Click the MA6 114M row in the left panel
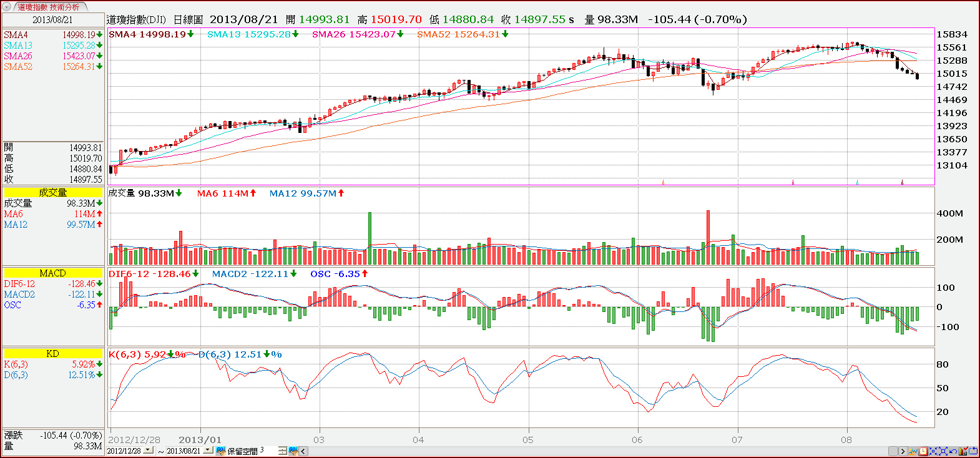Image resolution: width=980 pixels, height=458 pixels. click(x=53, y=214)
